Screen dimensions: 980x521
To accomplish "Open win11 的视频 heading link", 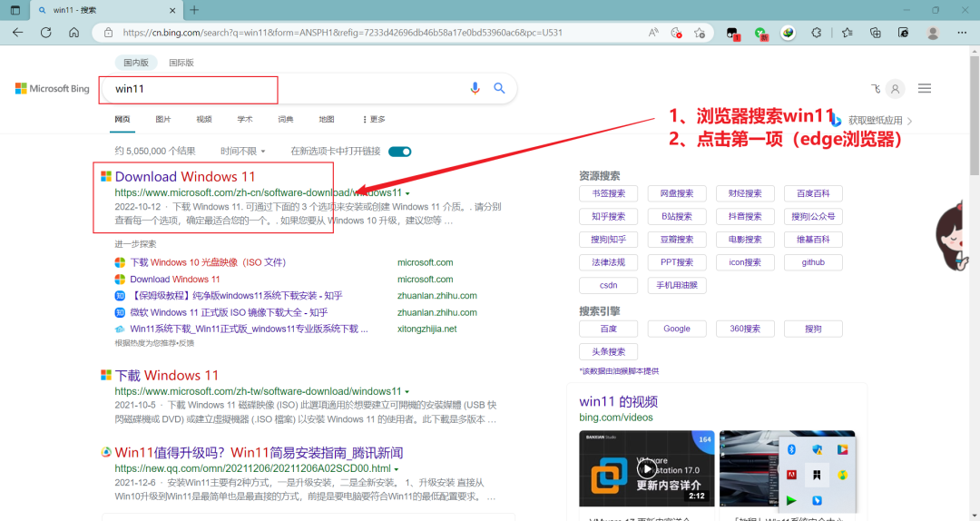I will tap(618, 401).
